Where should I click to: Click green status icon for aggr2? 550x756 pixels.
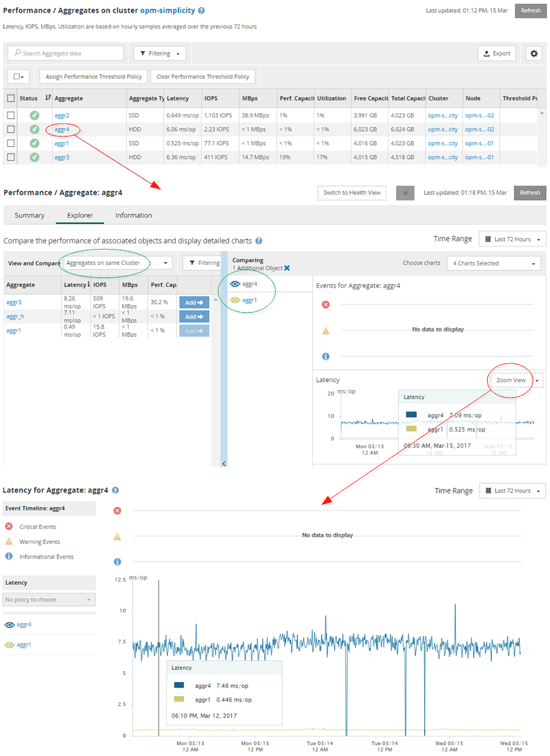point(35,115)
